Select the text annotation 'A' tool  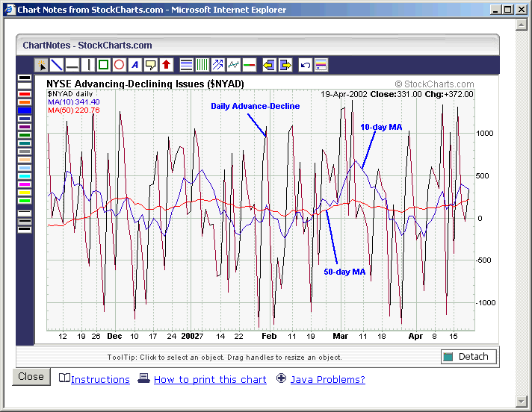tap(135, 65)
